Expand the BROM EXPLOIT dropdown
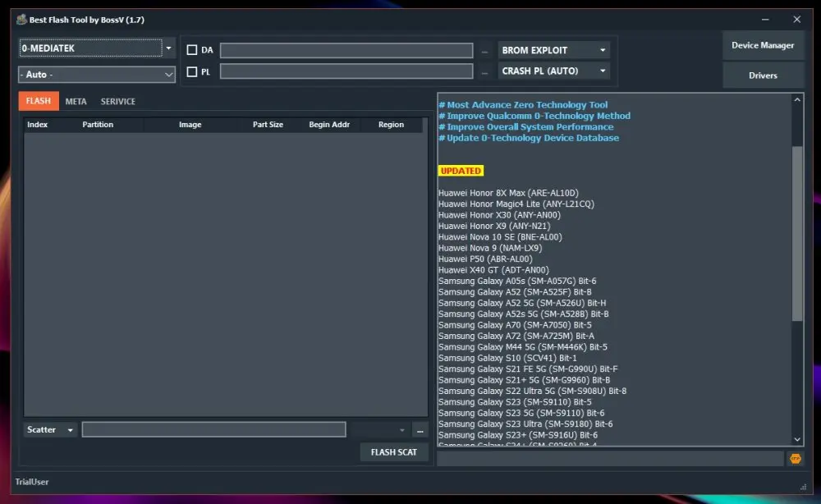Viewport: 821px width, 504px height. (554, 50)
